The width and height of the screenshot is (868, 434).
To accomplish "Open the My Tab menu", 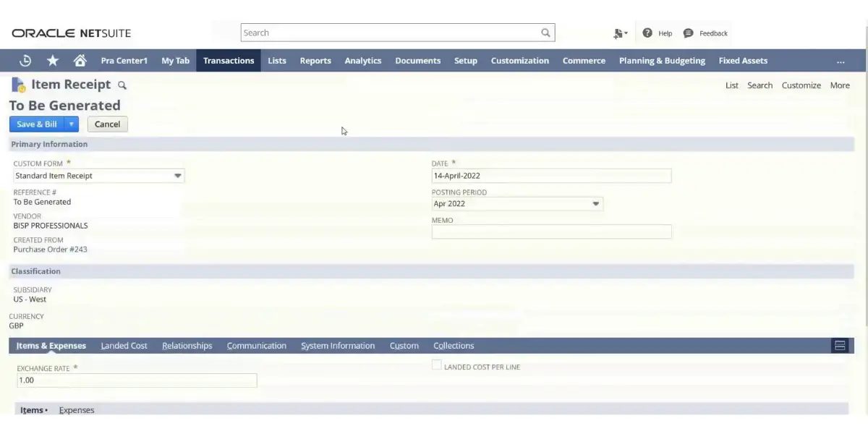I will (x=176, y=61).
